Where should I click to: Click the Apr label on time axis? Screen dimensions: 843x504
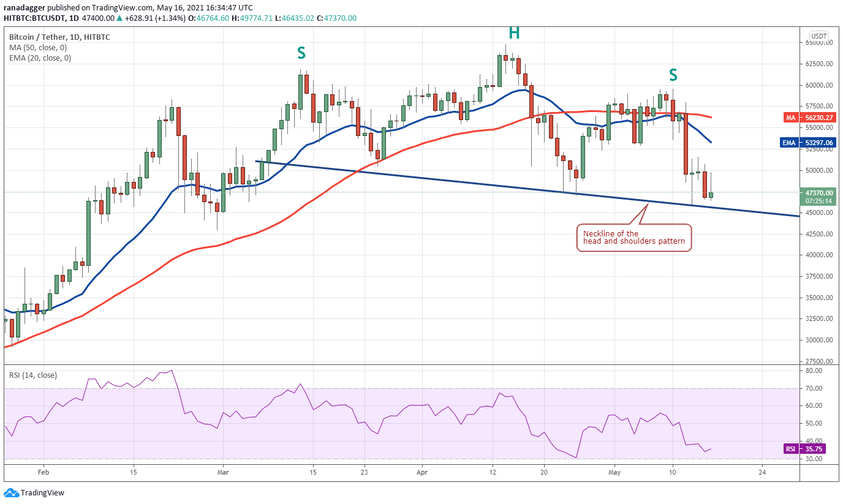point(421,472)
